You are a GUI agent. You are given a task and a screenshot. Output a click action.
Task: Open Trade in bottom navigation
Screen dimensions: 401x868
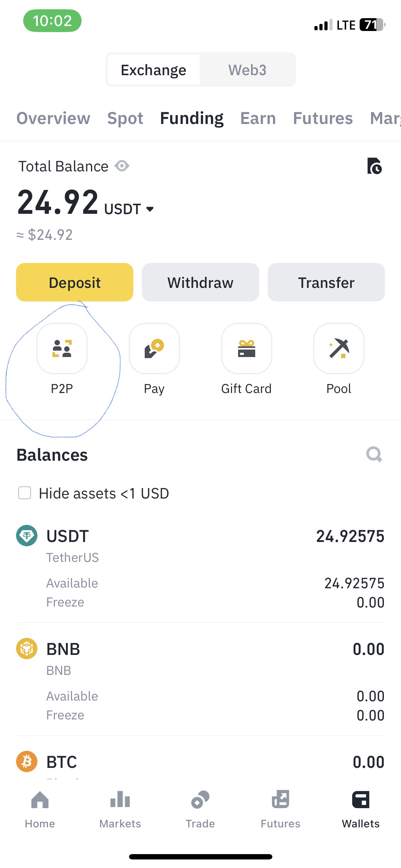click(x=200, y=810)
